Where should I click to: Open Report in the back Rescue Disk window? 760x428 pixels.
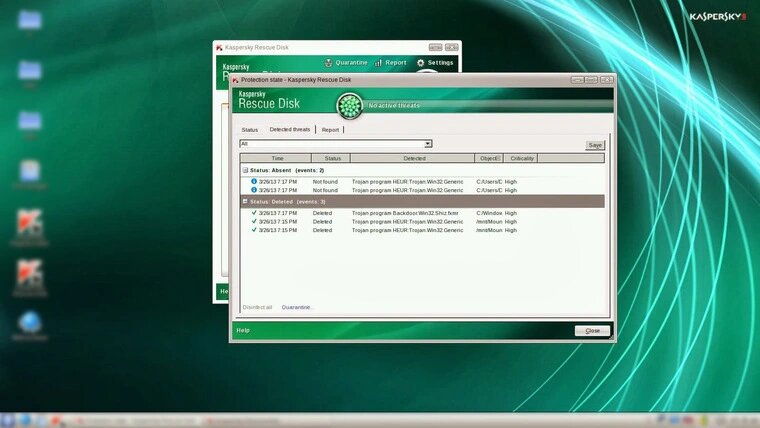[391, 63]
